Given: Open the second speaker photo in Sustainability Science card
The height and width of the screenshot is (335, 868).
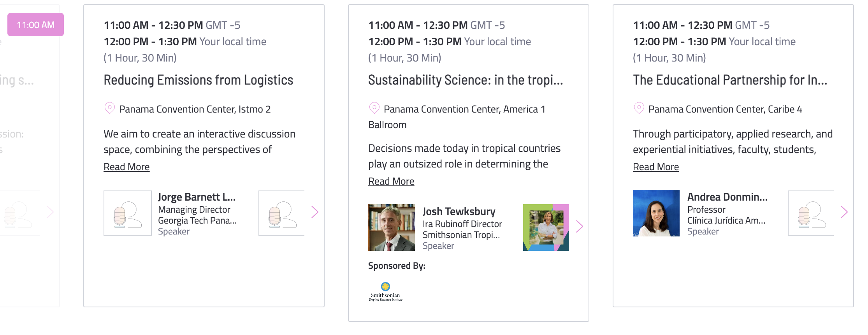Looking at the screenshot, I should pos(546,227).
